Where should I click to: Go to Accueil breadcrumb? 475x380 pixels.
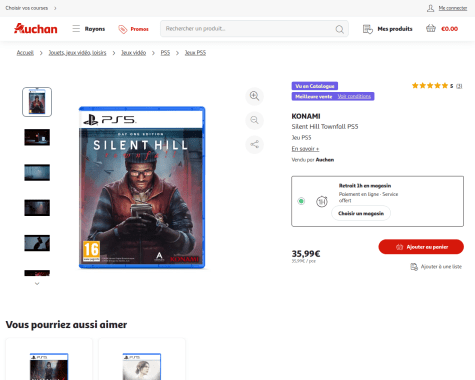tap(25, 53)
